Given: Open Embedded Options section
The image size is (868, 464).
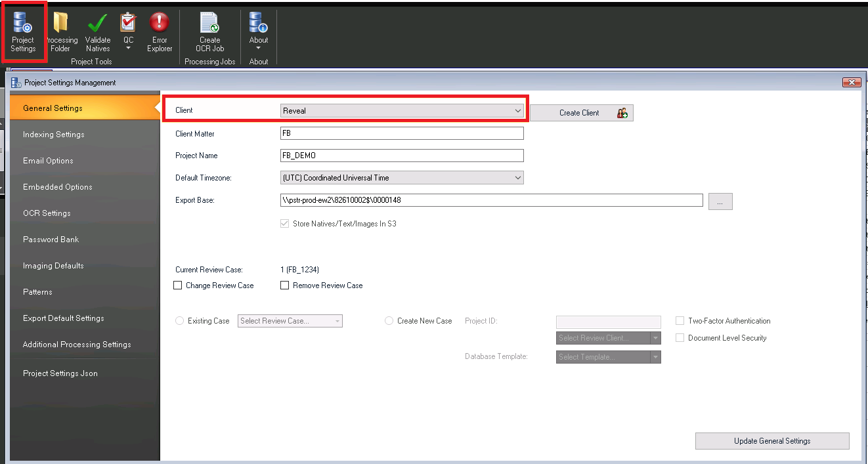Looking at the screenshot, I should pos(85,187).
